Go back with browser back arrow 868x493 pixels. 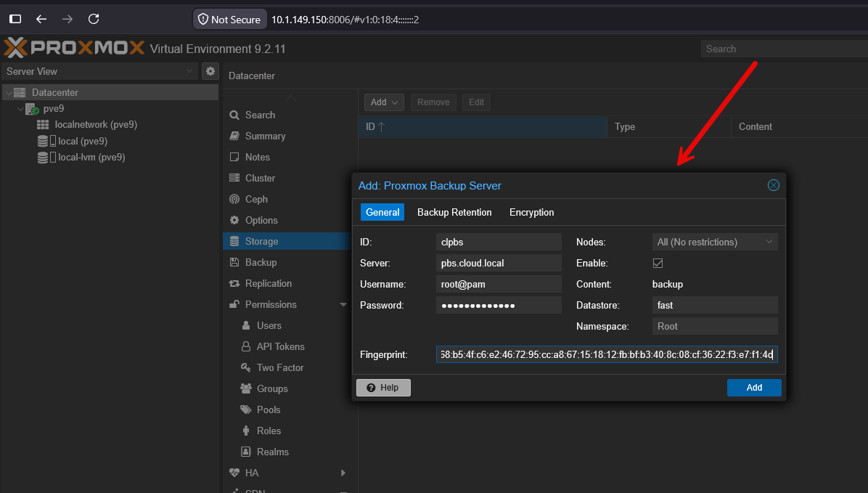pyautogui.click(x=41, y=20)
